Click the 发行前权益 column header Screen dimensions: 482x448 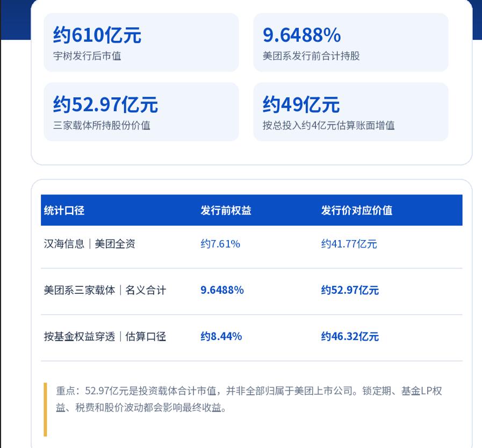[226, 211]
